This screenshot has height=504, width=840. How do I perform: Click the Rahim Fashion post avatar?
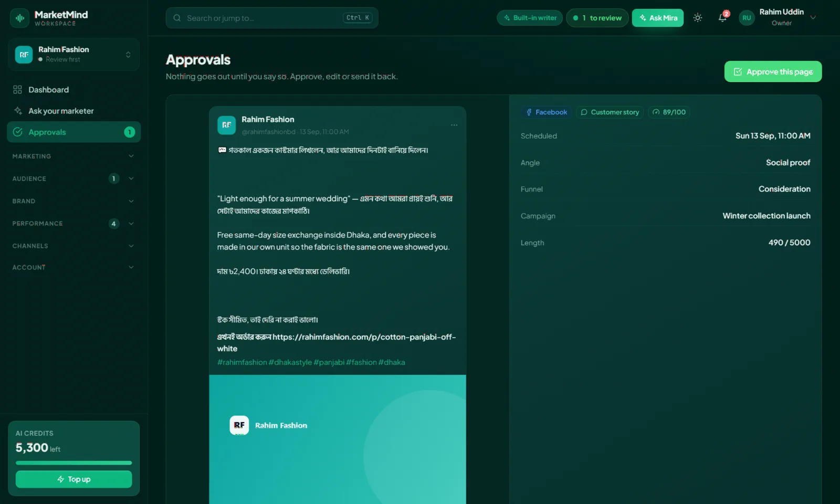[226, 125]
